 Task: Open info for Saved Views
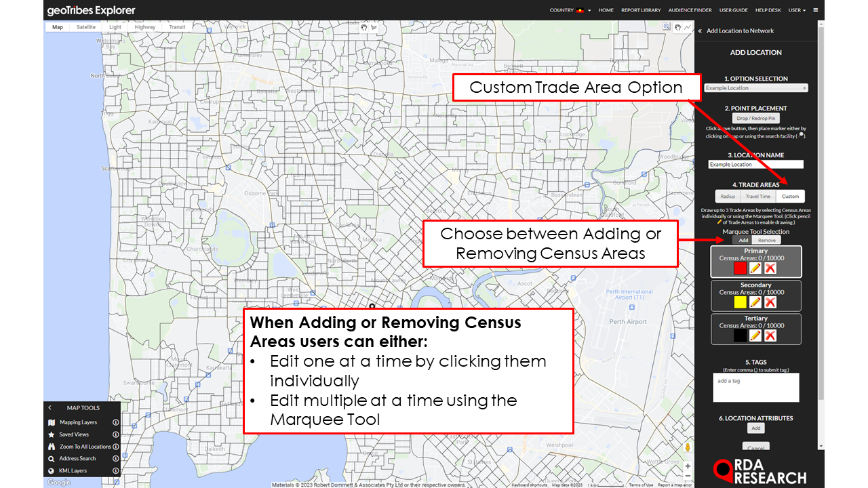click(115, 434)
